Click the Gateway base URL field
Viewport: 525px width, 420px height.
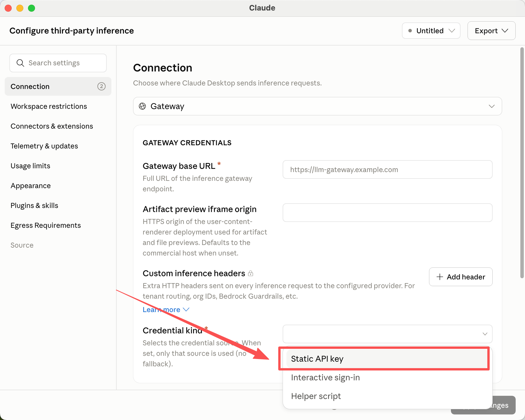387,169
